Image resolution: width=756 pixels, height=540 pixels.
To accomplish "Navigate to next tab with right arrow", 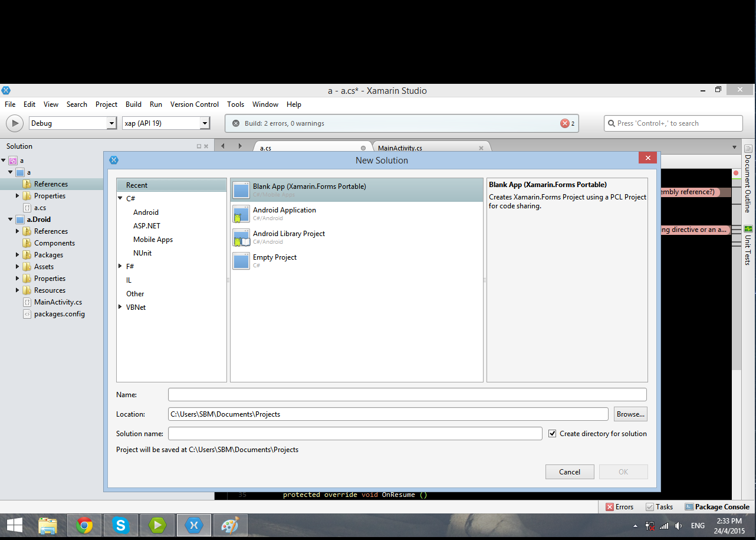I will click(240, 146).
